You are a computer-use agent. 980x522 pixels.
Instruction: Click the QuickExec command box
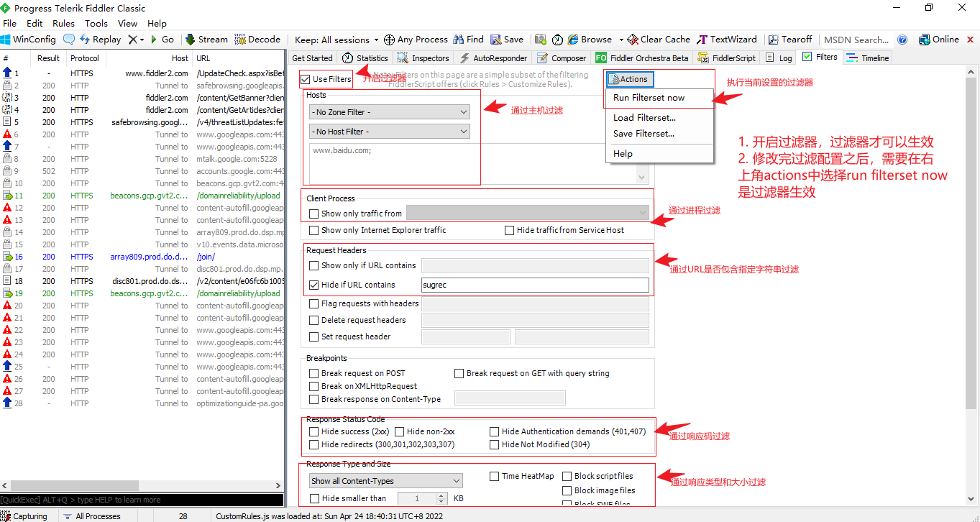142,500
